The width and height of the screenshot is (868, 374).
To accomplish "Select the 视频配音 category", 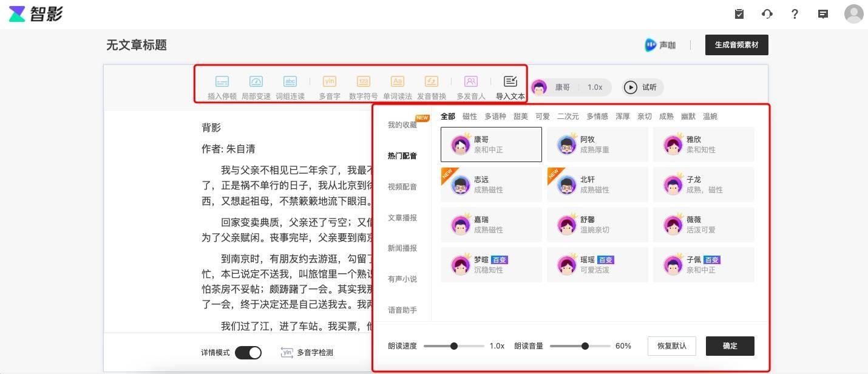I will click(402, 187).
